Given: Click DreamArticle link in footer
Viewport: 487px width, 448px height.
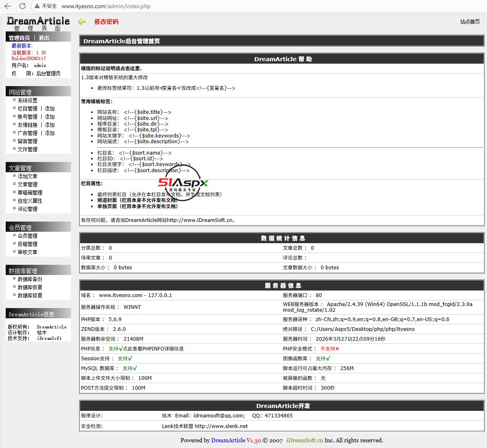Looking at the screenshot, I should click(x=228, y=440).
